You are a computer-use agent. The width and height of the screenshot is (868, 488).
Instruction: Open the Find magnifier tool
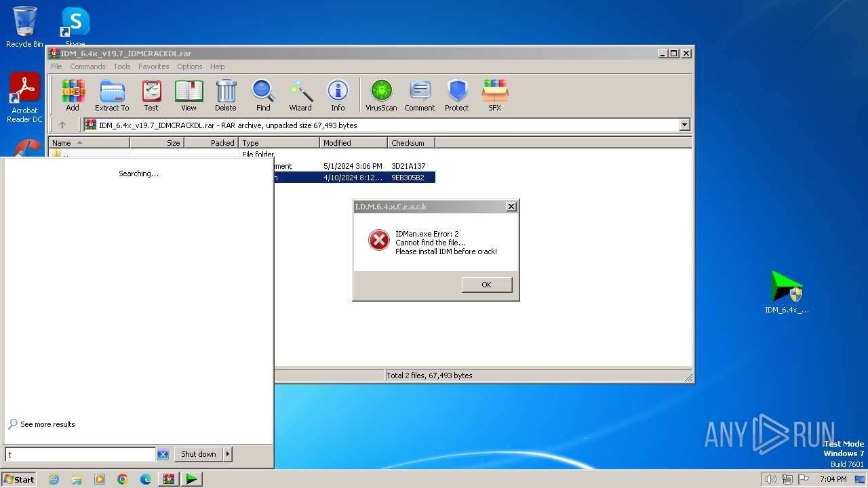(x=263, y=95)
